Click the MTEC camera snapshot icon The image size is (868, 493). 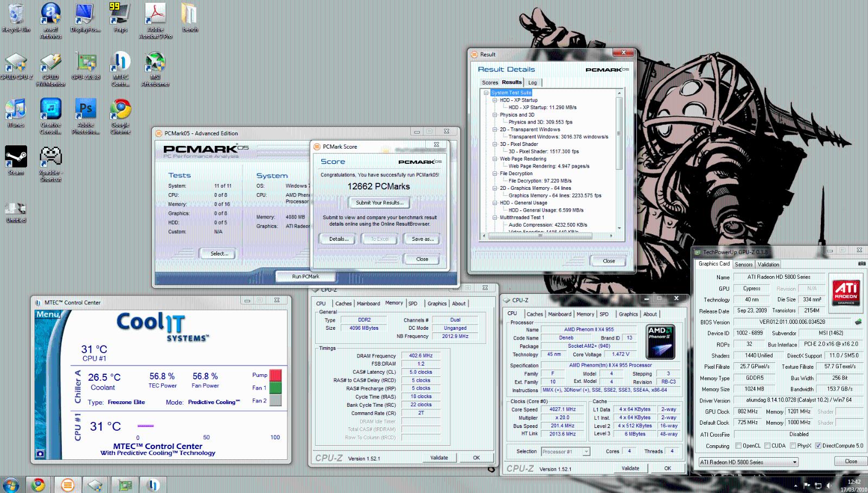(x=40, y=453)
